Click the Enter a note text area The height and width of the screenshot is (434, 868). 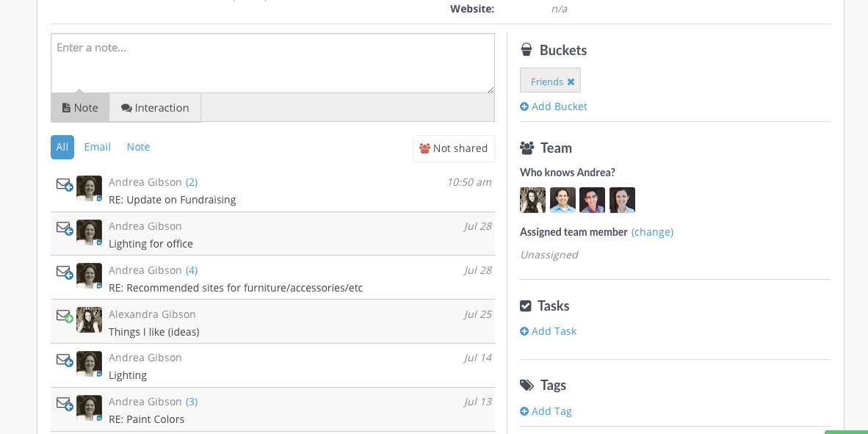(272, 62)
